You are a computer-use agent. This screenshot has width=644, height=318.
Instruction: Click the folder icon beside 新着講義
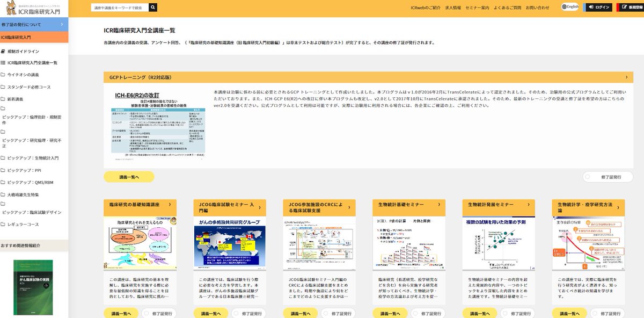pos(3,99)
